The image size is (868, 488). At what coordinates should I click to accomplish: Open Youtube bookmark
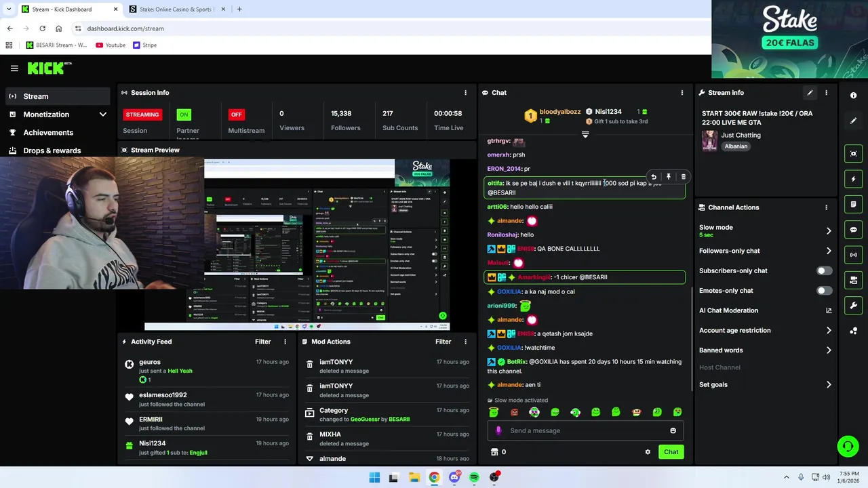[111, 45]
